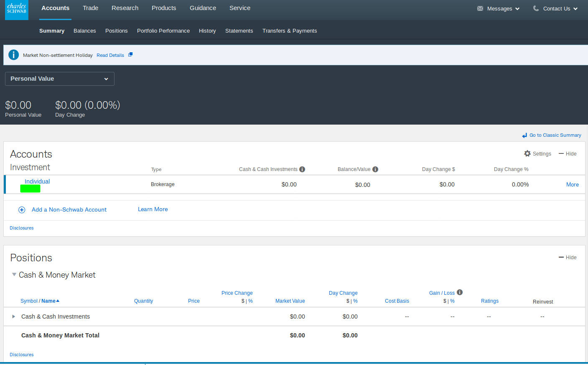Click the info icon beside Balance/Value
Viewport: 588px width, 365px height.
[x=375, y=169]
